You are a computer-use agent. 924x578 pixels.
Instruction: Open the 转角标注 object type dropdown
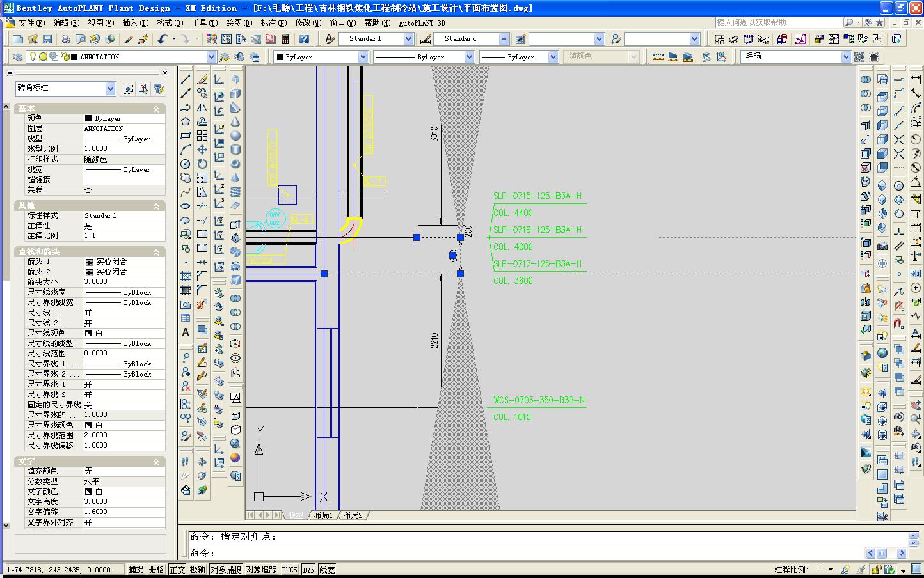110,89
